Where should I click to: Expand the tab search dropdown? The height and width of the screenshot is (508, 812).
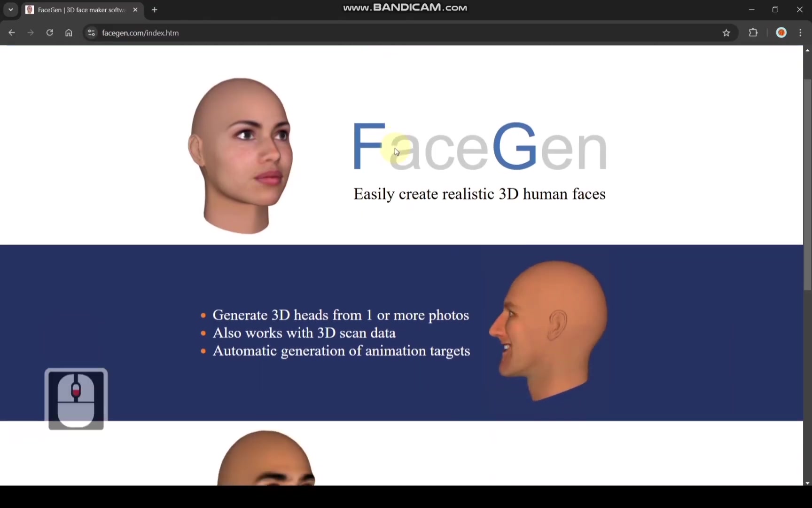pos(10,10)
